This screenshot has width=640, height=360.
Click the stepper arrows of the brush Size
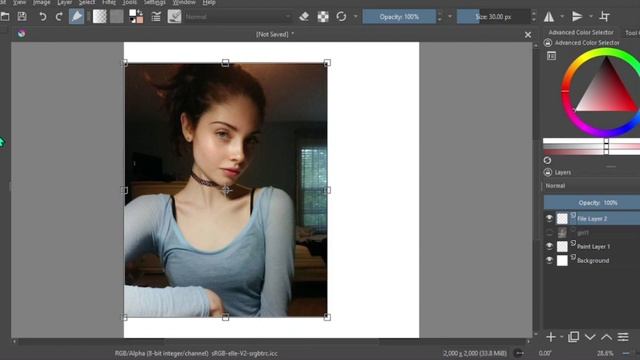click(x=533, y=17)
